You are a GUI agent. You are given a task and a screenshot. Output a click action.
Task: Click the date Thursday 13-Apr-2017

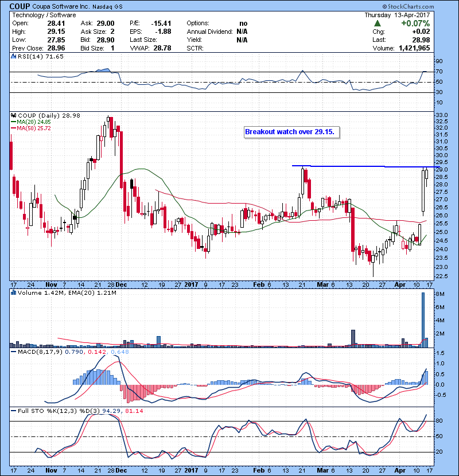point(397,15)
